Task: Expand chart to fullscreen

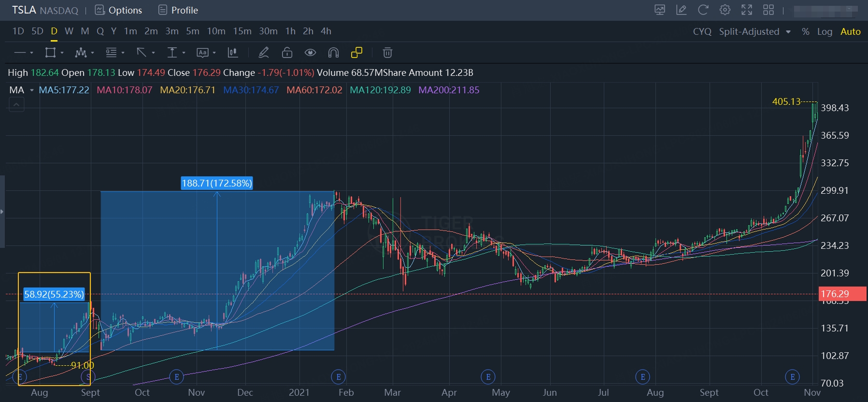Action: click(x=747, y=10)
